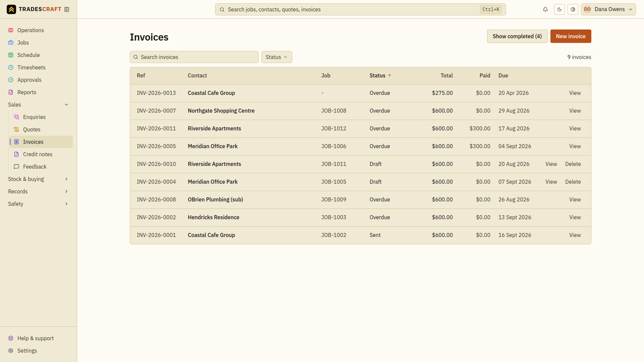Open Credit notes page

(x=41, y=154)
